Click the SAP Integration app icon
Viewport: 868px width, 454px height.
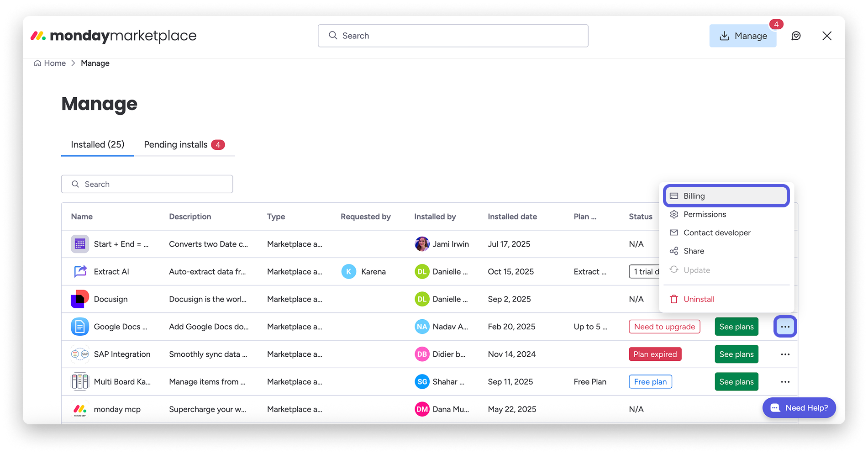[x=80, y=354]
